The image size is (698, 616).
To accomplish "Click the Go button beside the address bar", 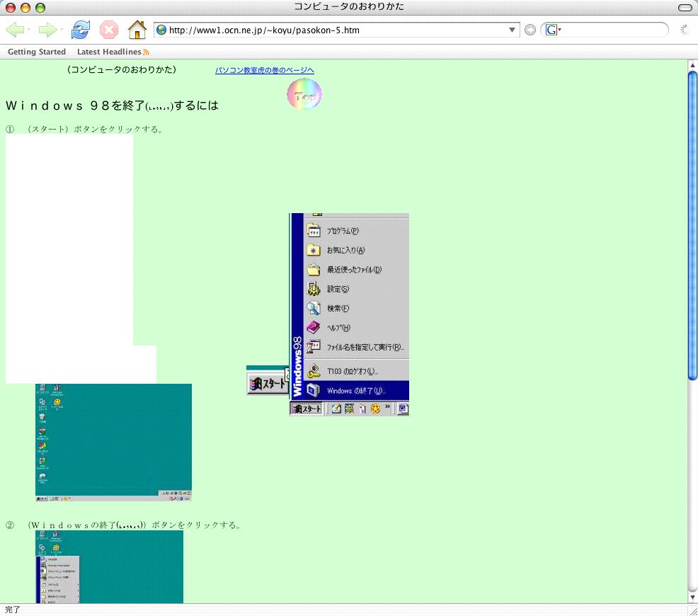I will click(x=530, y=30).
